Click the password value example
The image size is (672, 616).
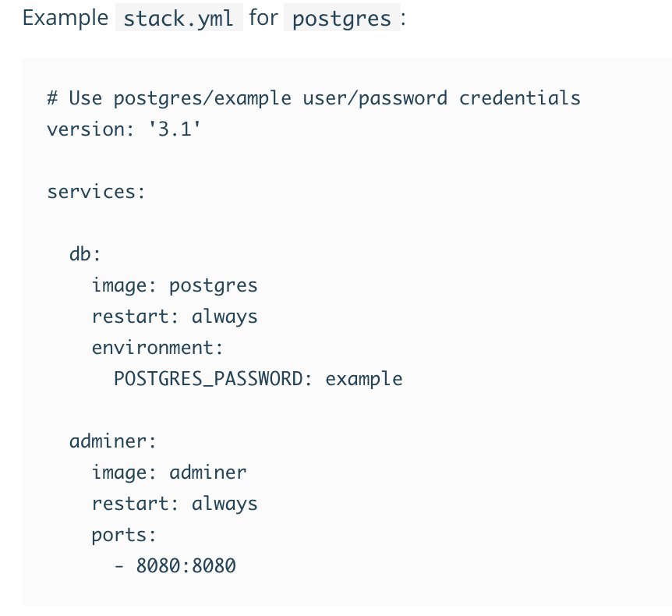(364, 379)
